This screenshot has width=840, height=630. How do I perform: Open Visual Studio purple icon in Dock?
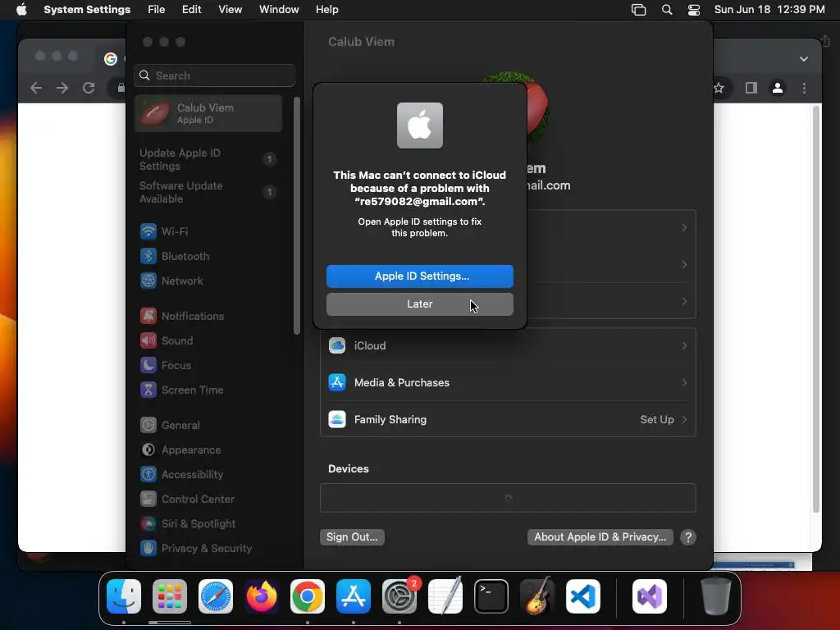pos(650,596)
